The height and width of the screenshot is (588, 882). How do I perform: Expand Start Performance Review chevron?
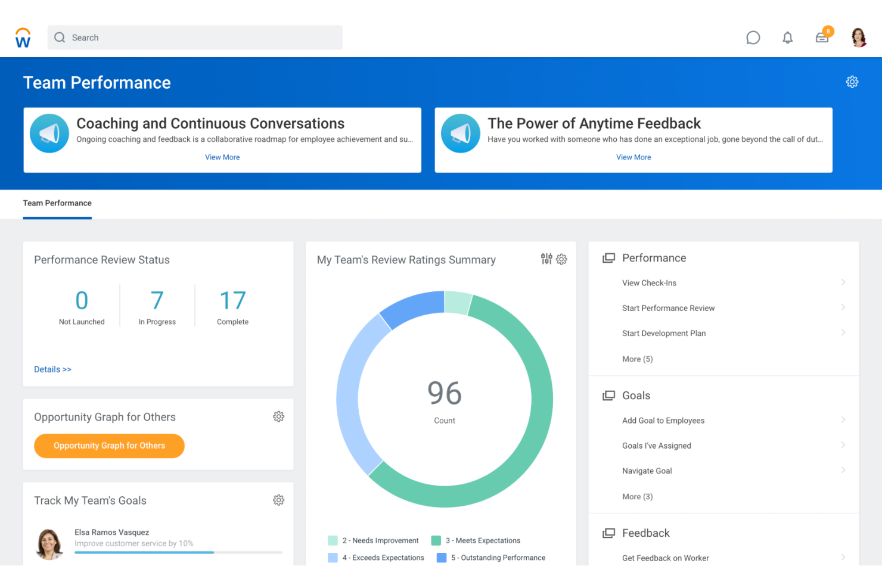(843, 307)
